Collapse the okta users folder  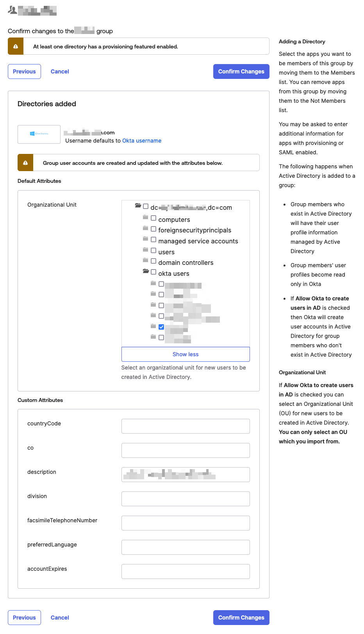click(146, 271)
